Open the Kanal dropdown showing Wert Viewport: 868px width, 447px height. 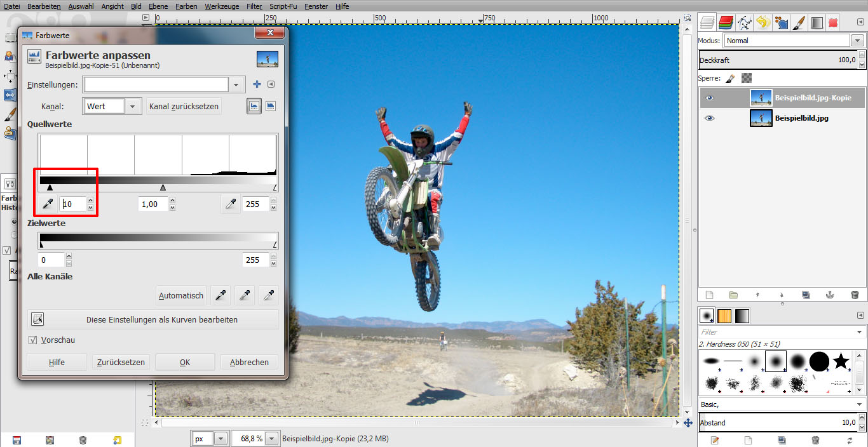(112, 106)
